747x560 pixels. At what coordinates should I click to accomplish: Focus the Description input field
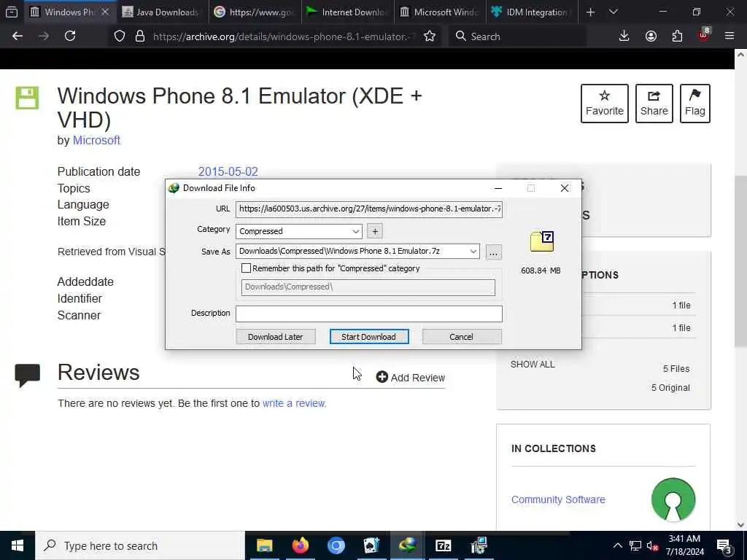click(x=368, y=314)
